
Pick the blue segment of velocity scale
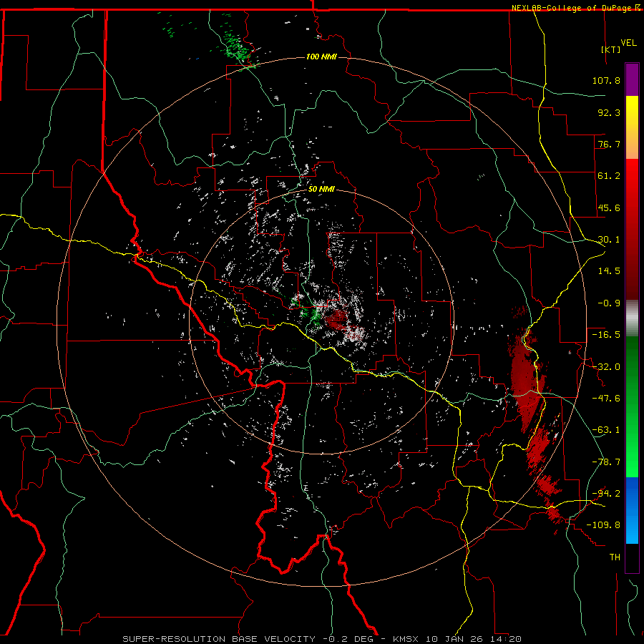632,510
